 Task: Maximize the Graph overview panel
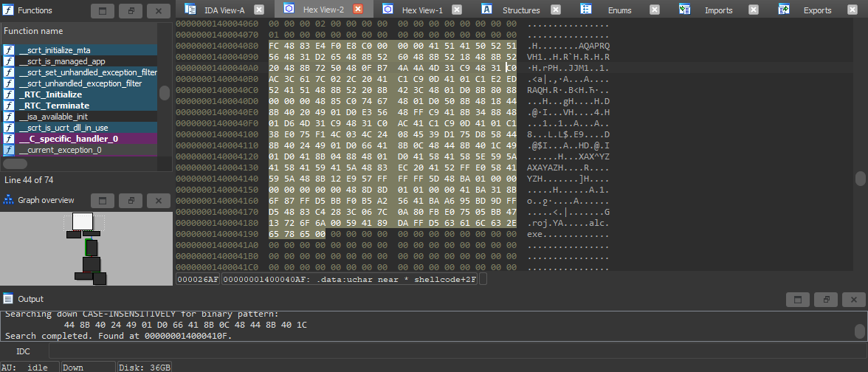(103, 201)
